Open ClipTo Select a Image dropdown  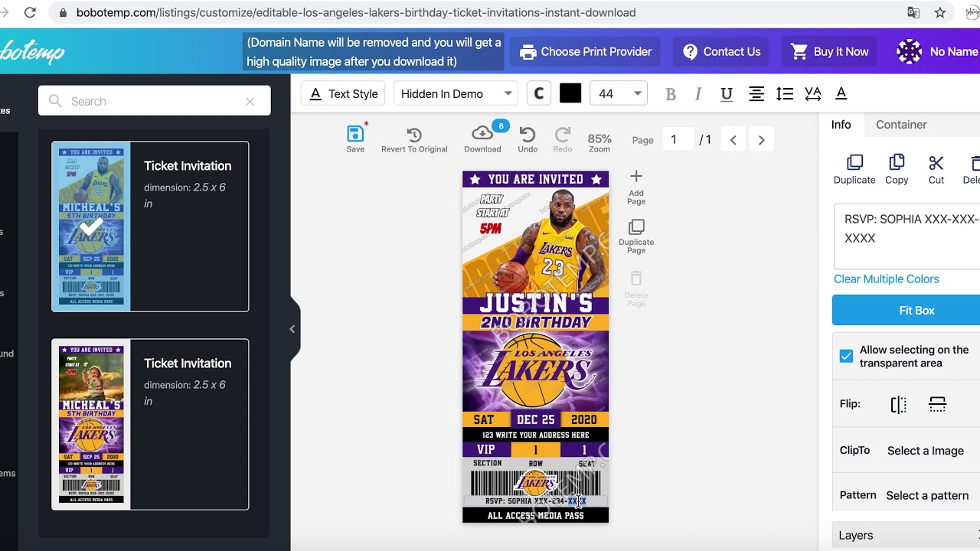pyautogui.click(x=925, y=451)
